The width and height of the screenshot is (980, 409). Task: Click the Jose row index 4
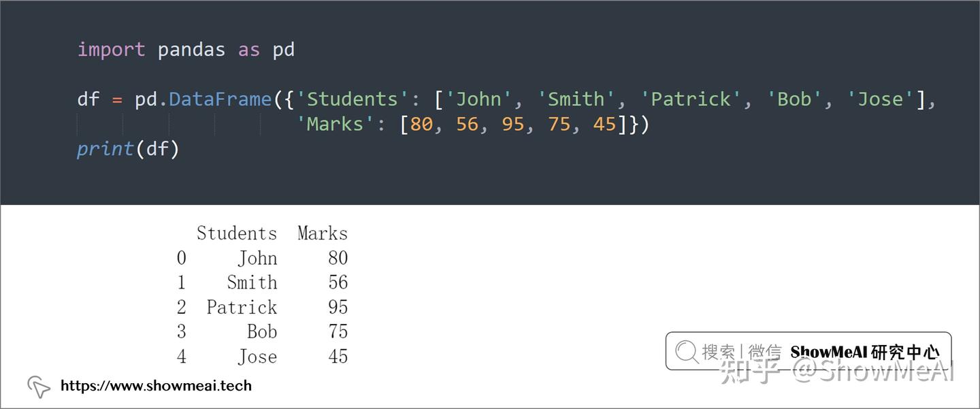[x=181, y=356]
